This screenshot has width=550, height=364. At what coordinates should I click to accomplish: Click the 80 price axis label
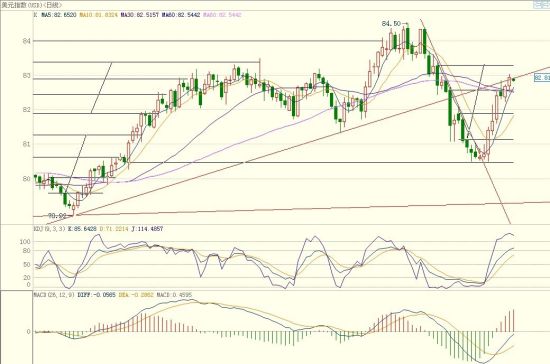coord(26,179)
